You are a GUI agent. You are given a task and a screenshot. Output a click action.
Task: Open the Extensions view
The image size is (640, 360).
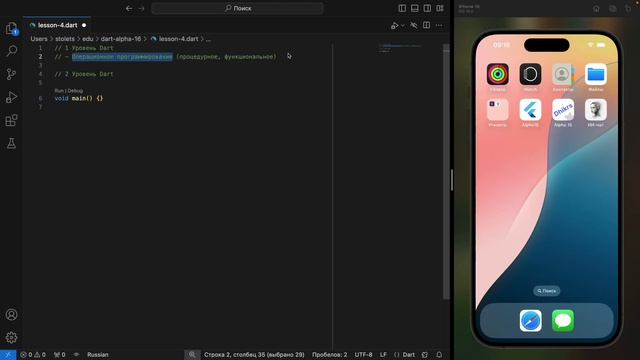coord(11,120)
